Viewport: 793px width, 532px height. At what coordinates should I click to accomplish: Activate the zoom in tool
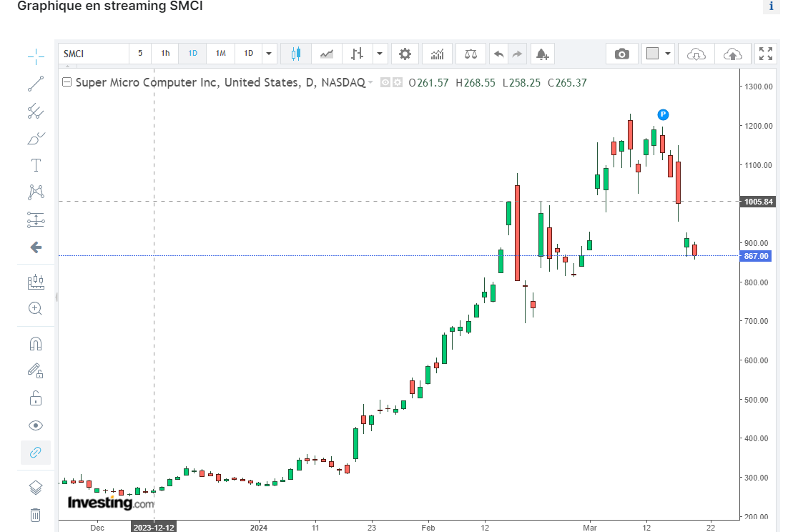point(36,308)
